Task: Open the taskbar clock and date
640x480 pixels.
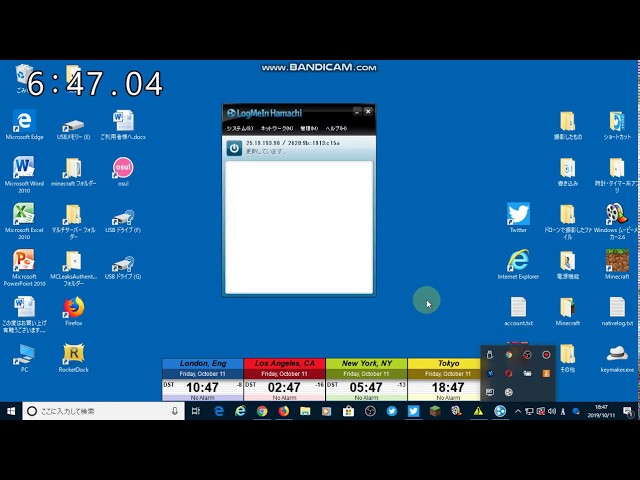Action: (601, 411)
